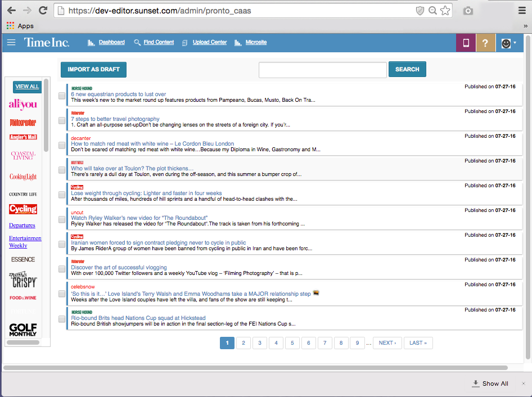This screenshot has width=532, height=397.
Task: Check the '7 steps to better travel photography' row
Action: click(62, 120)
